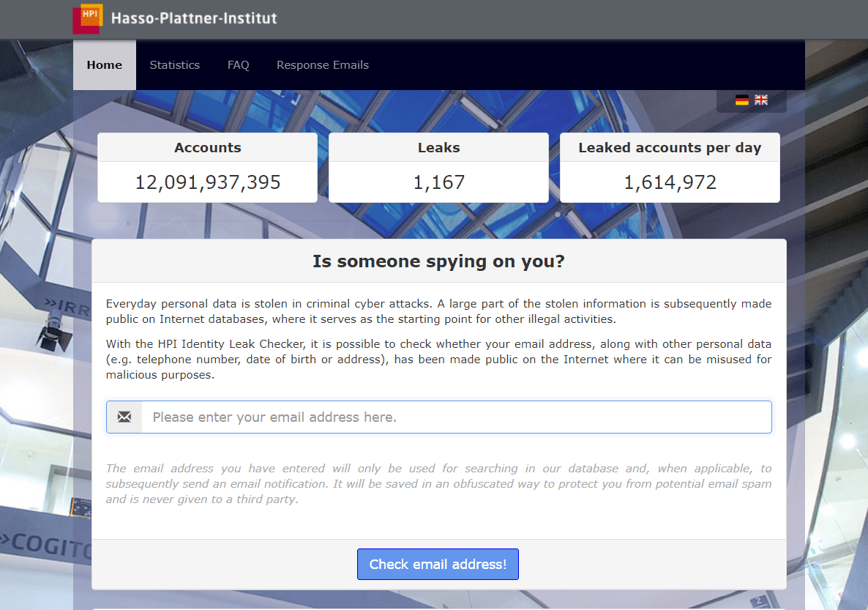The image size is (868, 610).
Task: Click the 12,091,937,395 accounts number
Action: pos(207,182)
